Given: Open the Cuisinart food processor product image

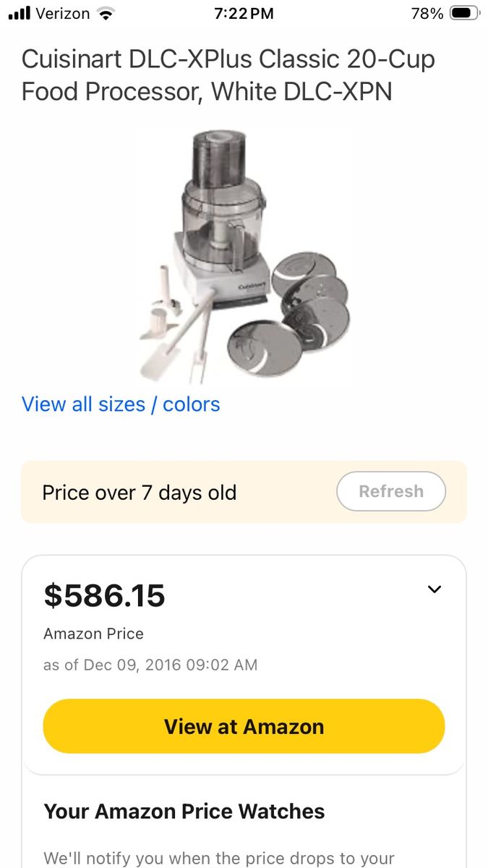Looking at the screenshot, I should [x=244, y=256].
